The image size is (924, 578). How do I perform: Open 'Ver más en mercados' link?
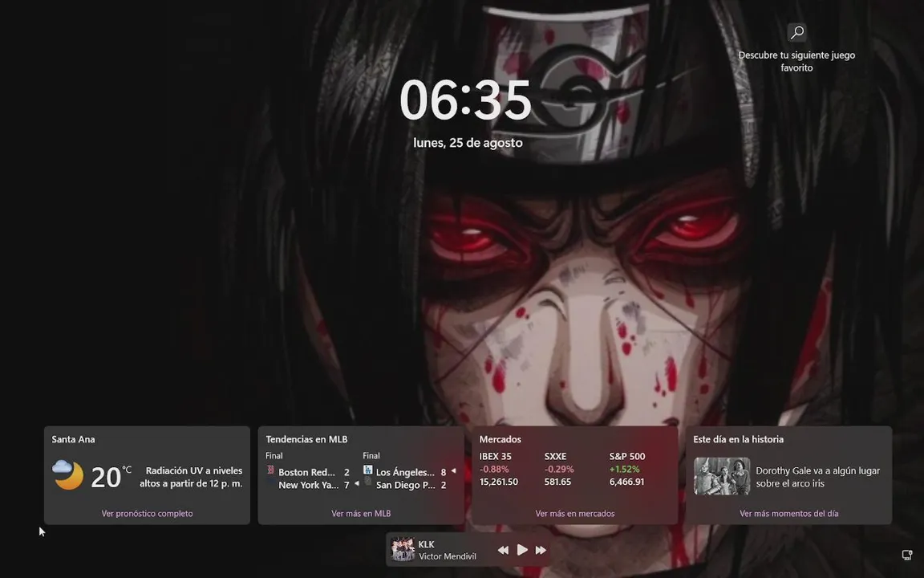coord(574,514)
